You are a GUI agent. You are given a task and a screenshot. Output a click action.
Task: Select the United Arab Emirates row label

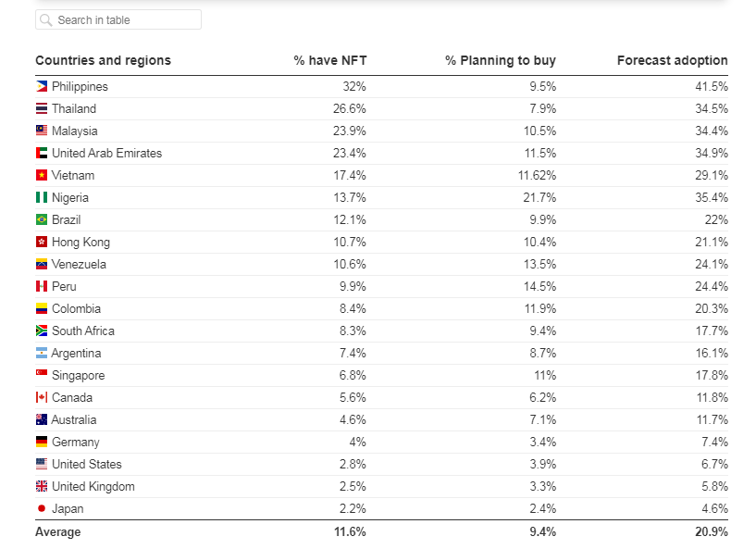coord(106,153)
